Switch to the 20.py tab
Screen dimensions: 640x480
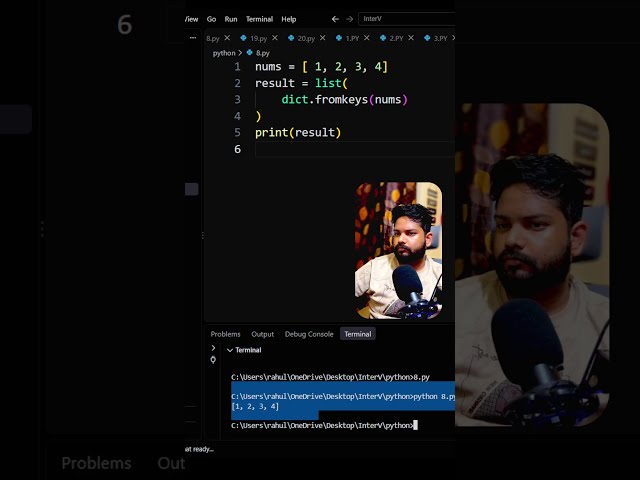(306, 38)
